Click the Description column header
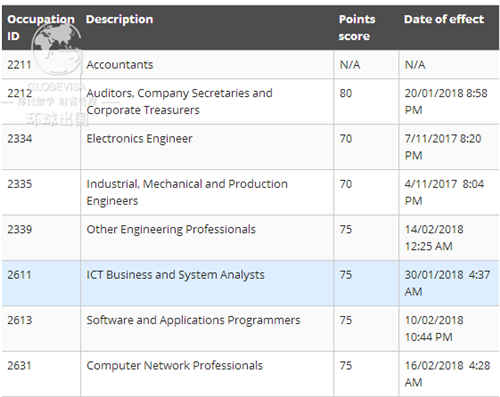Viewport: 500px width, 397px height. pos(119,19)
